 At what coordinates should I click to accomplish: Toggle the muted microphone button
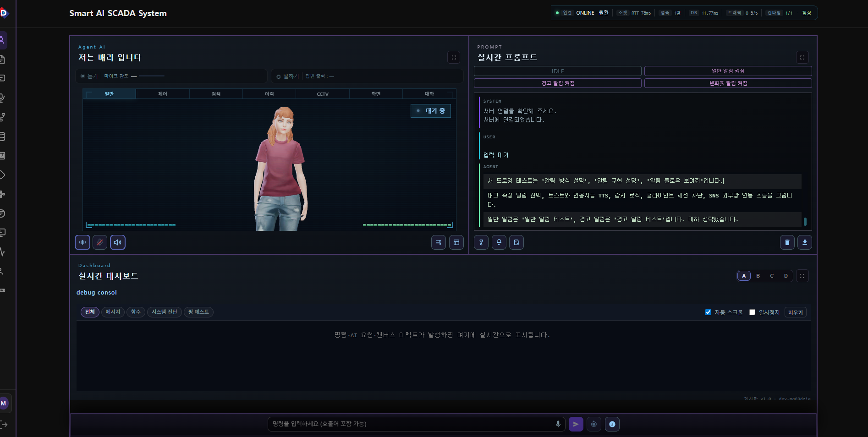coord(100,242)
